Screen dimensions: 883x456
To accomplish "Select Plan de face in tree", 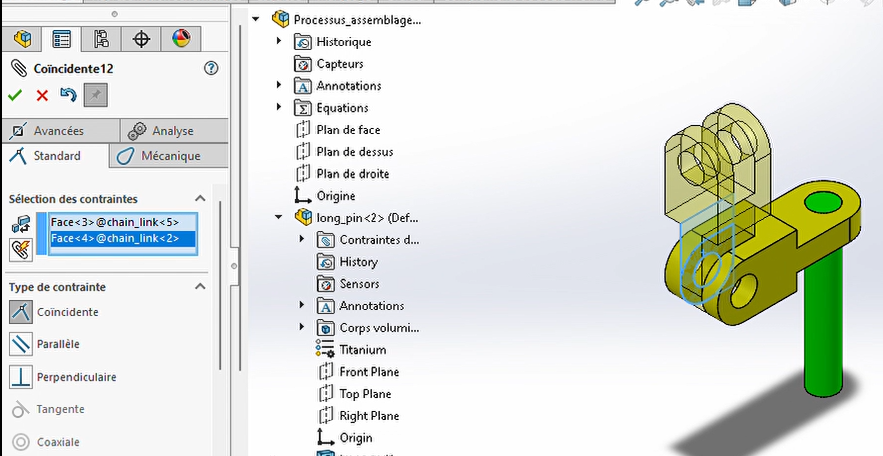I will tap(348, 130).
